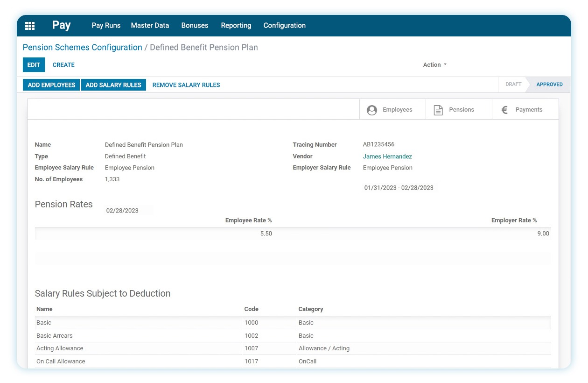
Task: Return to Pension Schemes Configuration via breadcrumb
Action: (x=82, y=47)
